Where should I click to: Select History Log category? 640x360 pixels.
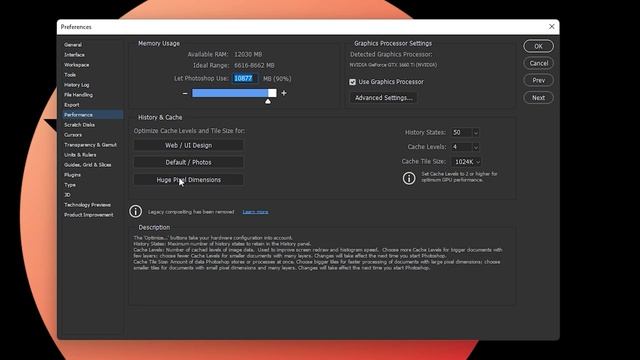click(x=76, y=85)
